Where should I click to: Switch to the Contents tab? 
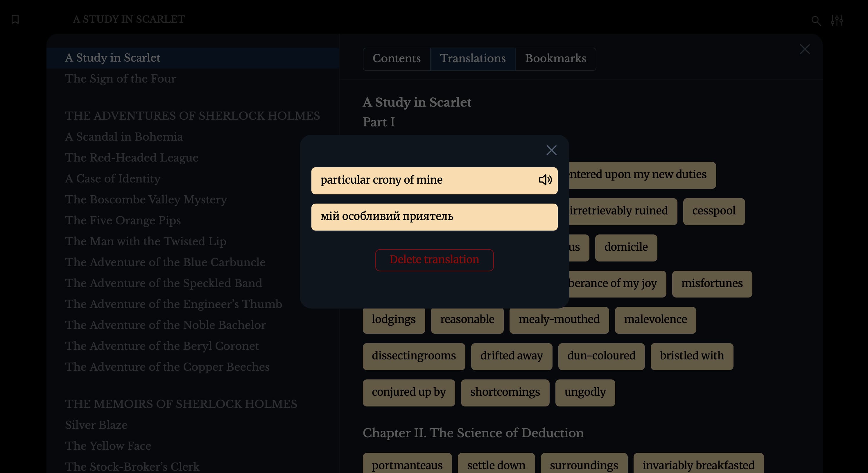point(396,59)
